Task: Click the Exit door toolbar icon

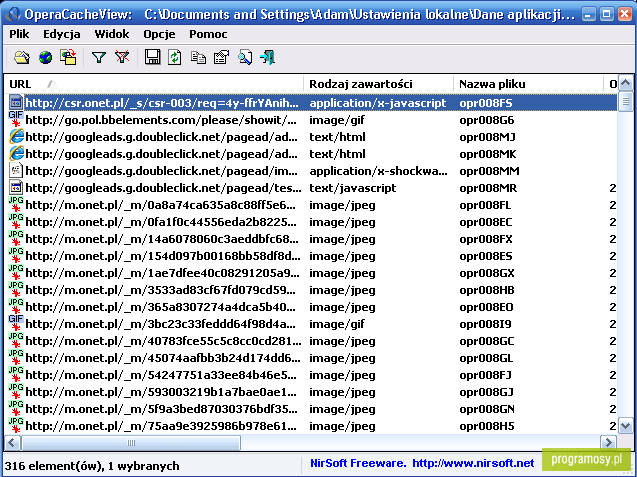Action: 267,57
